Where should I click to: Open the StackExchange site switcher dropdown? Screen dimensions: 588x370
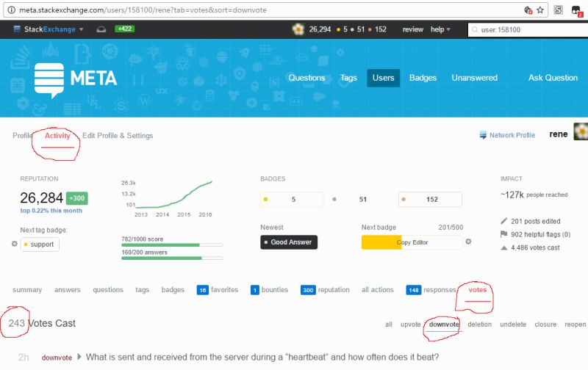(x=49, y=29)
